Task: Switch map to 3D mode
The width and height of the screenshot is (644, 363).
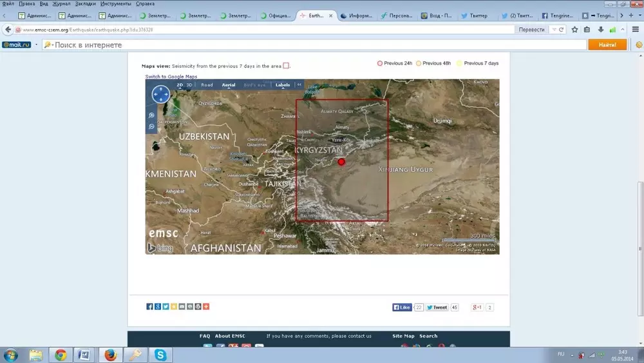Action: point(189,85)
